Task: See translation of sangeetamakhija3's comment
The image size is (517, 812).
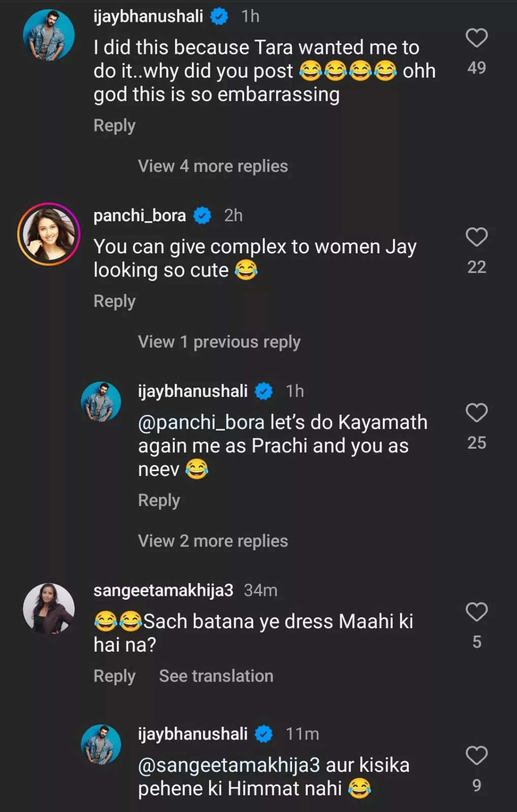Action: click(x=216, y=676)
